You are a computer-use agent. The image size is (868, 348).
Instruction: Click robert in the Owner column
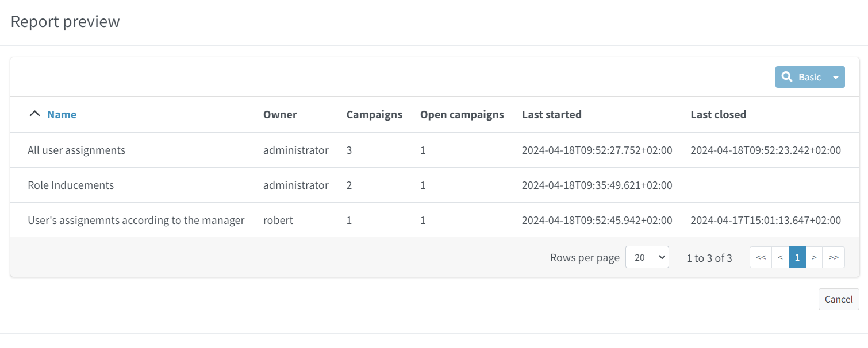[278, 221]
